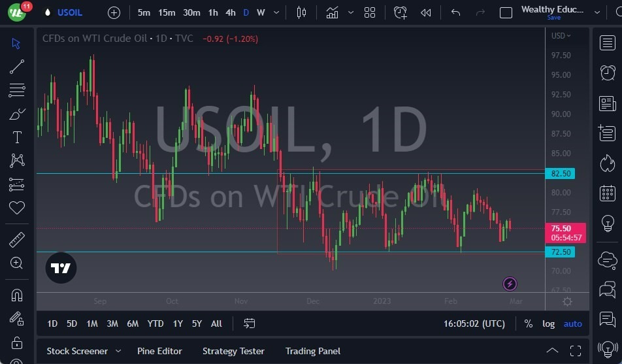This screenshot has width=622, height=364.
Task: Activate the zoom in tool
Action: (x=17, y=263)
